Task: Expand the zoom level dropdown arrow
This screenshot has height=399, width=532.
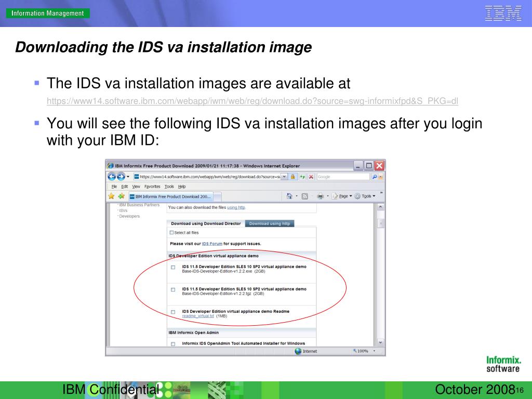Action: (374, 351)
